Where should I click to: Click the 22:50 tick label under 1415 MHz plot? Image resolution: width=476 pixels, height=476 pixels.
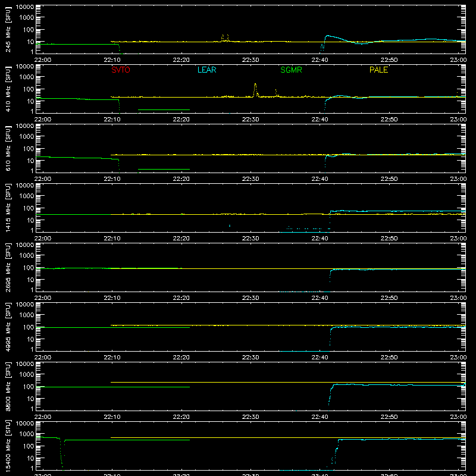tap(389, 239)
